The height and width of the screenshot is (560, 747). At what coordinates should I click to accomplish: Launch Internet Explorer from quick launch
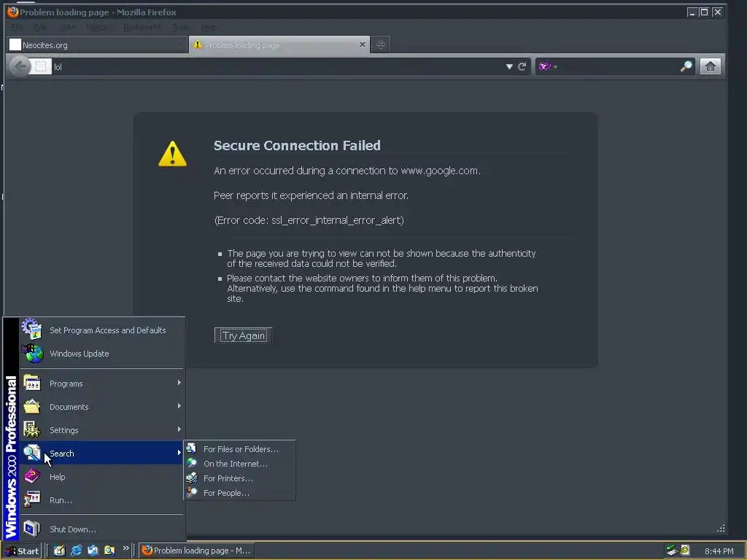coord(76,551)
